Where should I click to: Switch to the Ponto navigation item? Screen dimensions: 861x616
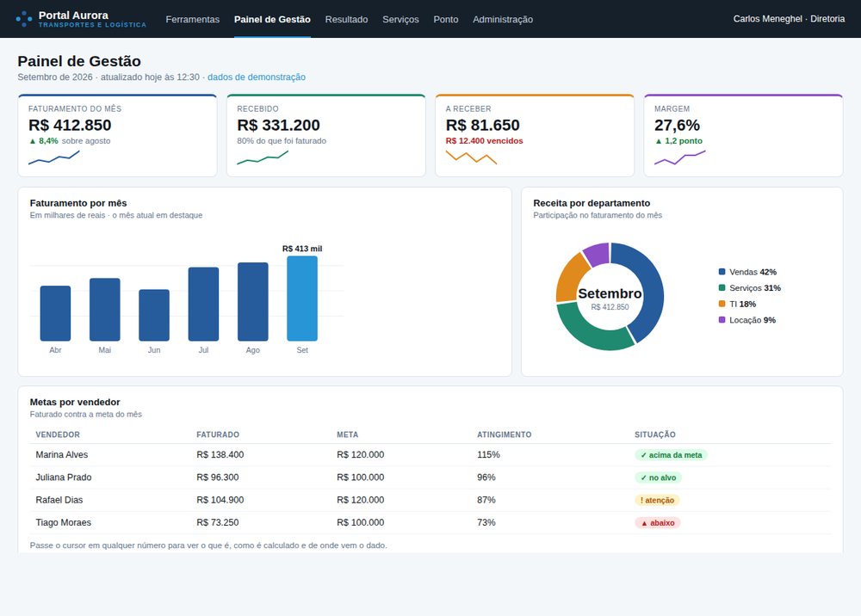coord(446,19)
